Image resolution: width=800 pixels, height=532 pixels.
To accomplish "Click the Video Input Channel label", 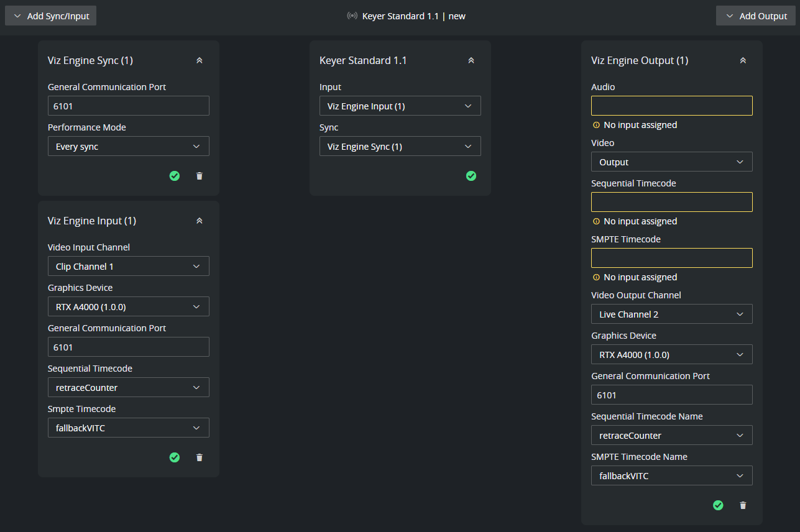I will click(x=89, y=247).
